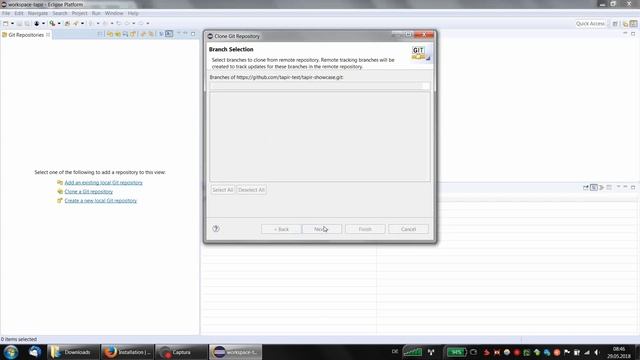Maximize the editor area
This screenshot has width=640, height=360.
(633, 33)
